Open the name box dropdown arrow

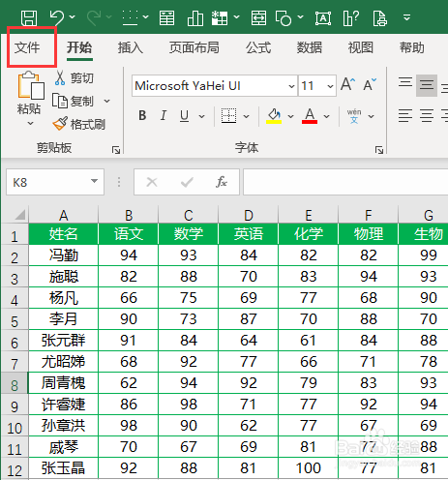[94, 181]
